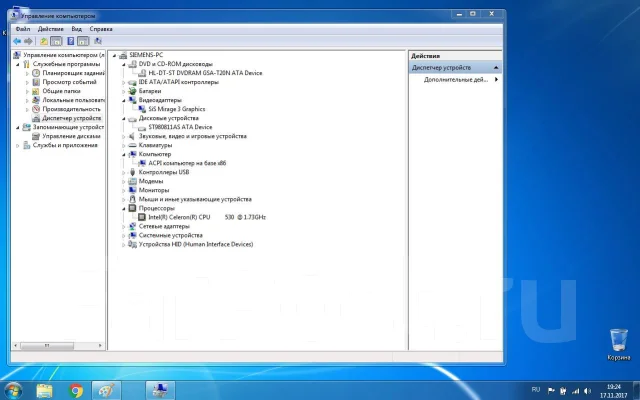Click the volume speaker tray icon
640x400 pixels.
[x=588, y=391]
